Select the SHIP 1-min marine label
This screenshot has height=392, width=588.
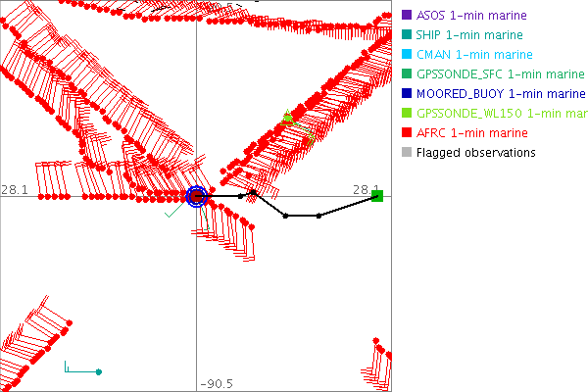coord(469,35)
